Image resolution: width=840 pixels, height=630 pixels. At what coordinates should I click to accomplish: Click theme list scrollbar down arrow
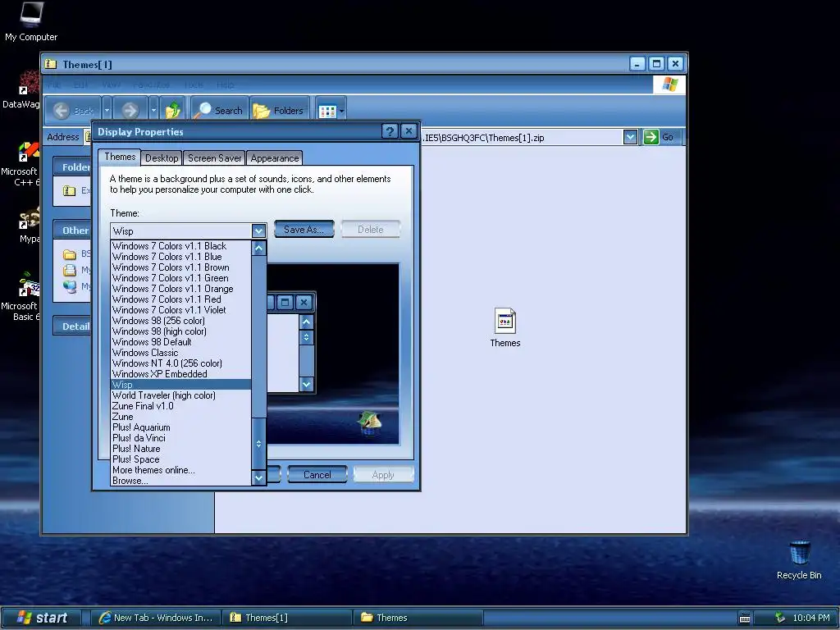(x=258, y=477)
